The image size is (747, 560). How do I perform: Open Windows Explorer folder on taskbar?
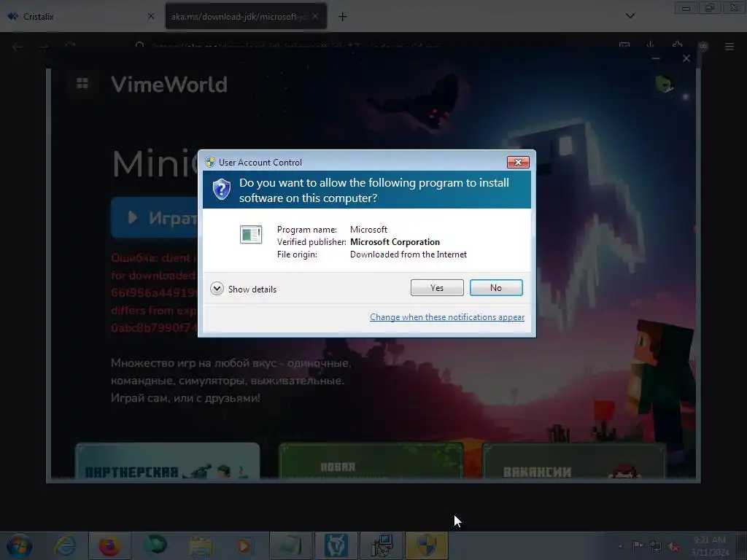(x=200, y=545)
